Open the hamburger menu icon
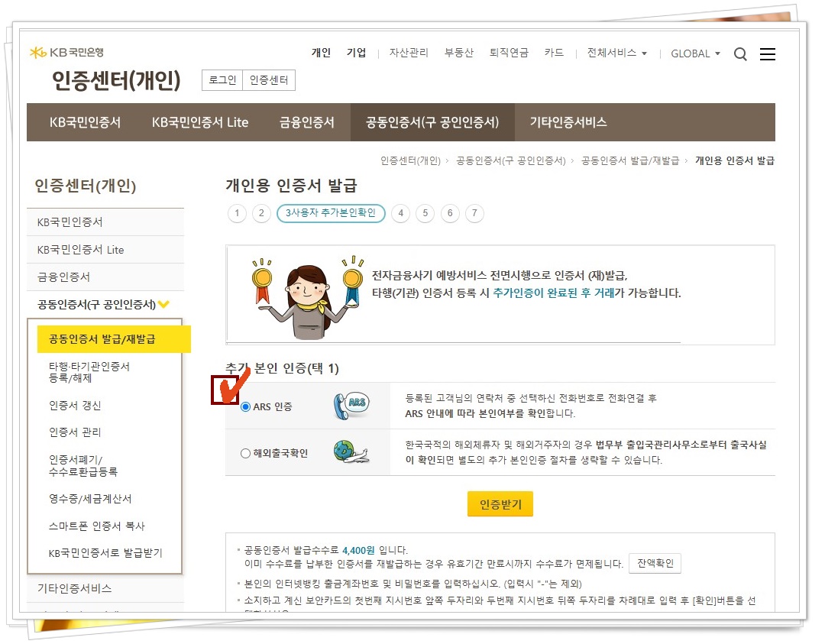Image resolution: width=825 pixels, height=644 pixels. 767,53
